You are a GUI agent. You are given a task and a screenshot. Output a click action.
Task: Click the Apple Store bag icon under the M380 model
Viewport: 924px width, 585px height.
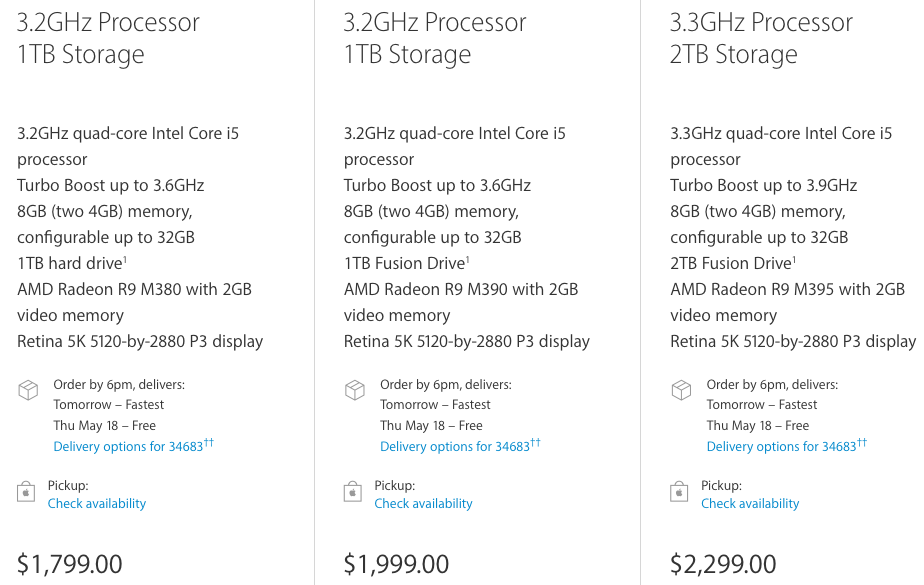click(27, 492)
